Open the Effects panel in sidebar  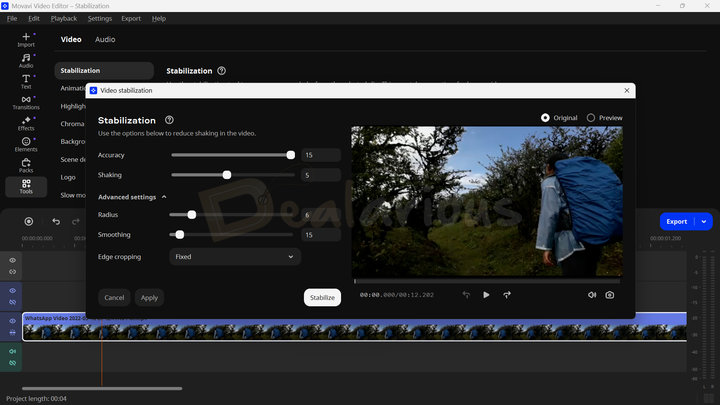coord(26,123)
